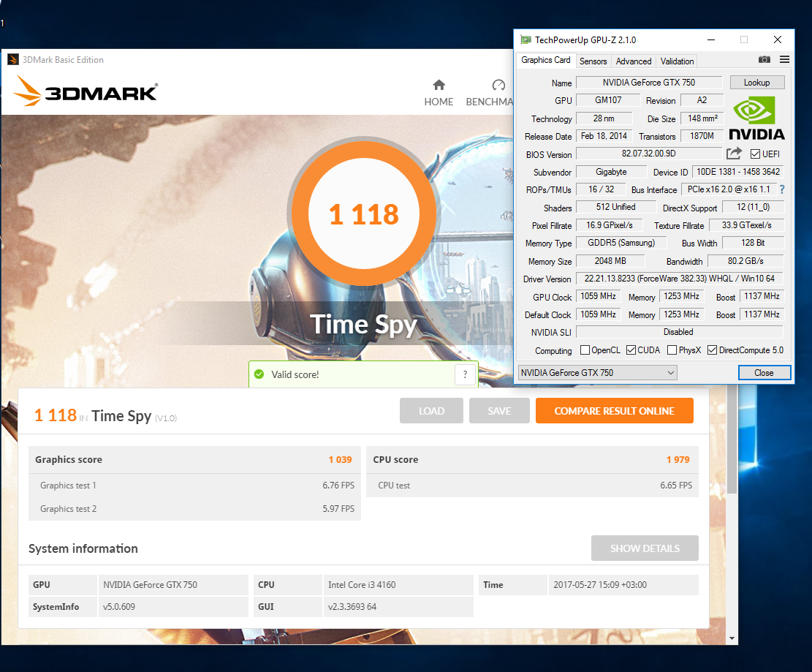Open the NVIDIA GeForce GTX 750 dropdown
This screenshot has width=812, height=672.
598,372
